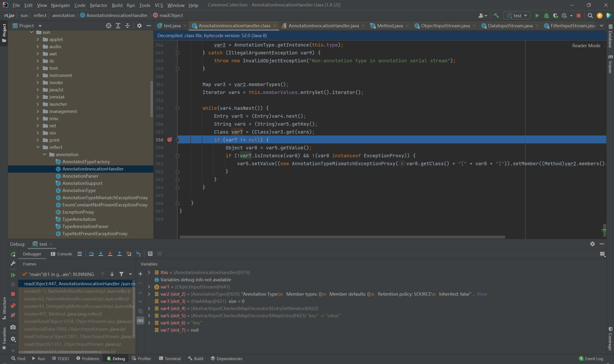Screen dimensions: 614x364
Task: Toggle the breakpoint on line 358
Action: pyautogui.click(x=170, y=140)
